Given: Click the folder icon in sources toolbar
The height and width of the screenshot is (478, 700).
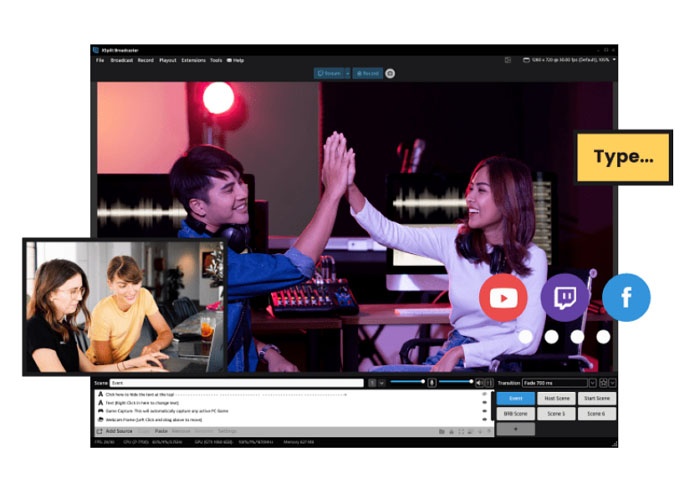Looking at the screenshot, I should coord(442,432).
